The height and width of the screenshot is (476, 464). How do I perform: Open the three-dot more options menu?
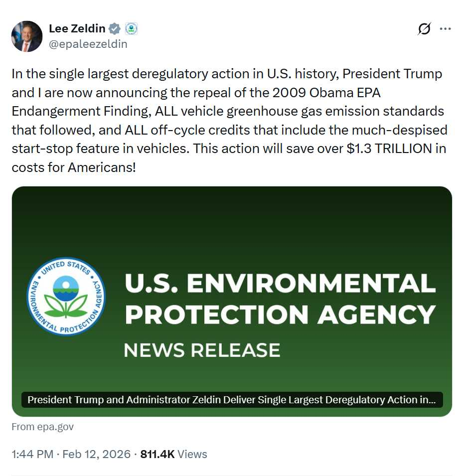click(x=445, y=29)
